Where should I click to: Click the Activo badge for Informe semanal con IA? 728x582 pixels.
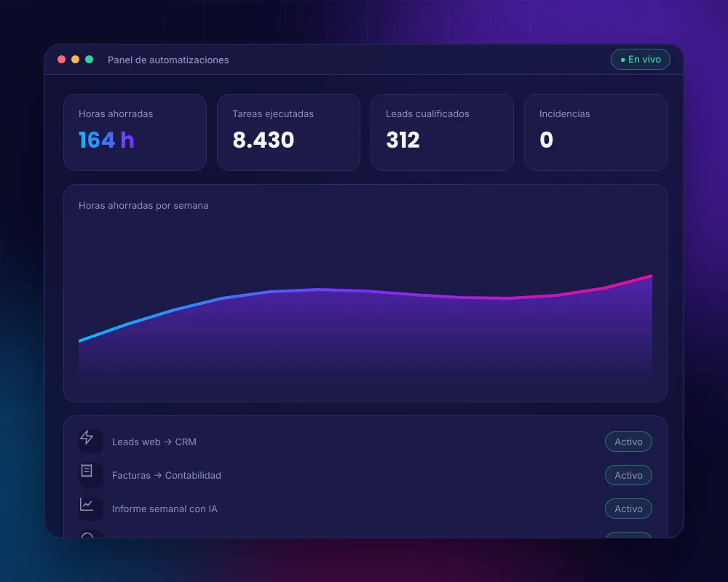tap(628, 509)
